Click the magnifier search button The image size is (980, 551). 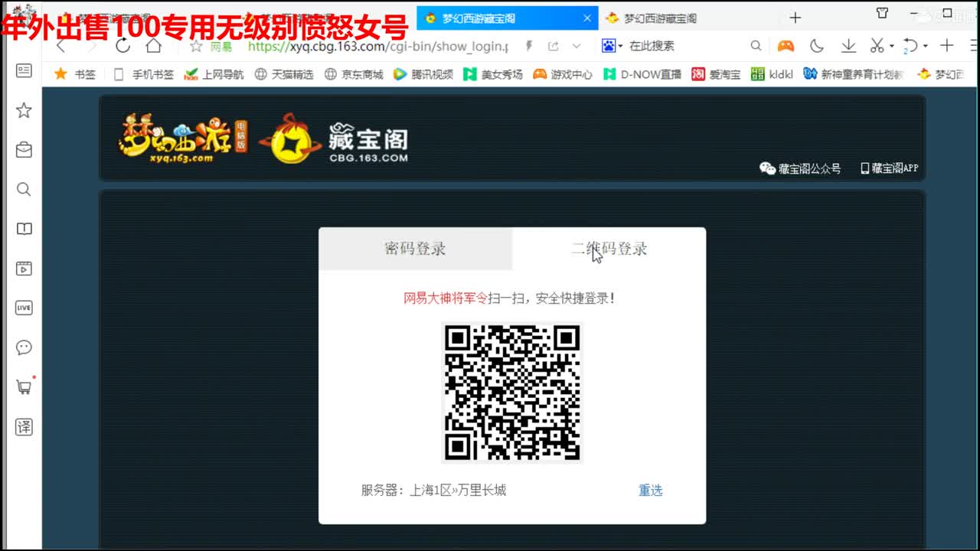756,46
